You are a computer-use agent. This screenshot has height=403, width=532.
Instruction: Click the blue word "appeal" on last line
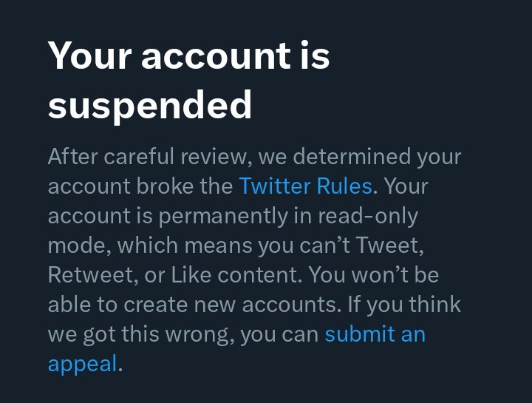83,364
